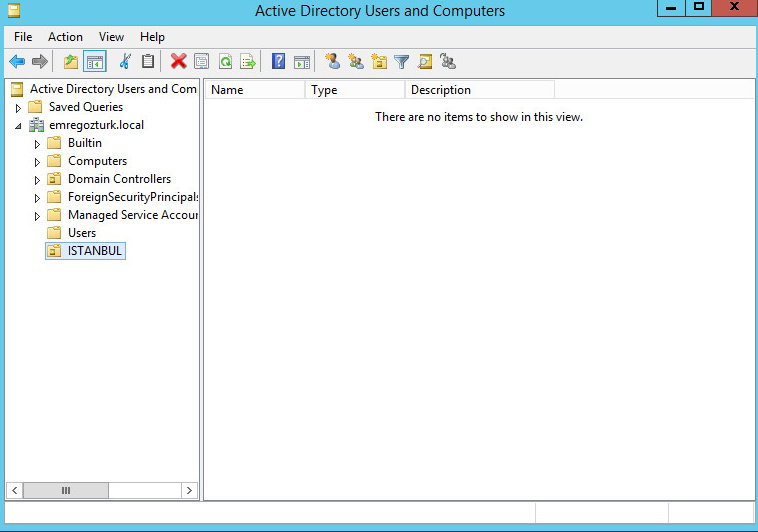Click the Up one level folder icon
758x532 pixels.
(x=71, y=62)
